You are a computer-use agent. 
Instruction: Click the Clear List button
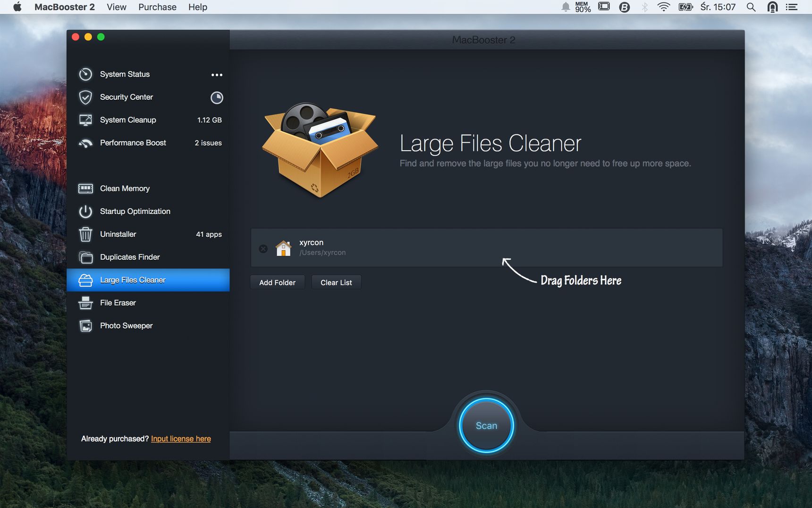point(336,283)
